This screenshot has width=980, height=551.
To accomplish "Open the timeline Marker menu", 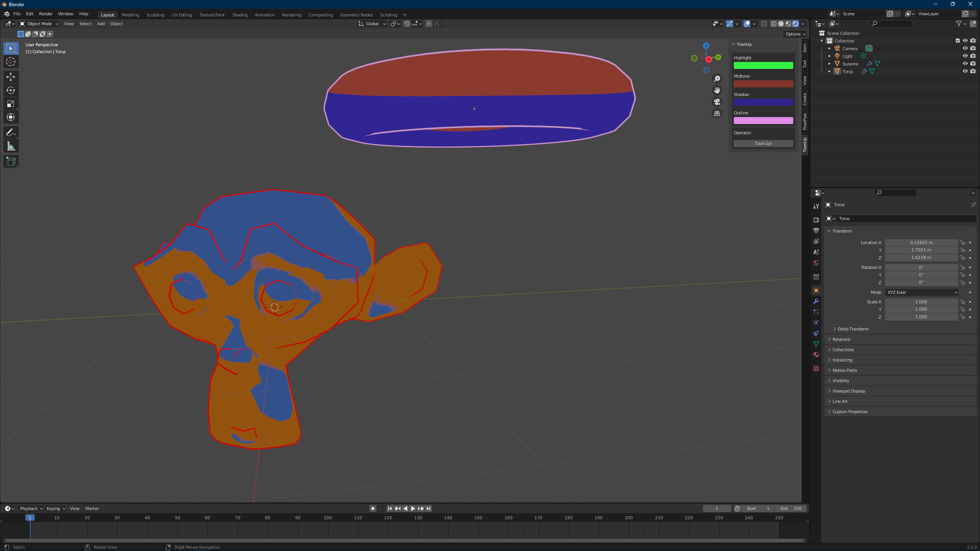I will click(92, 509).
